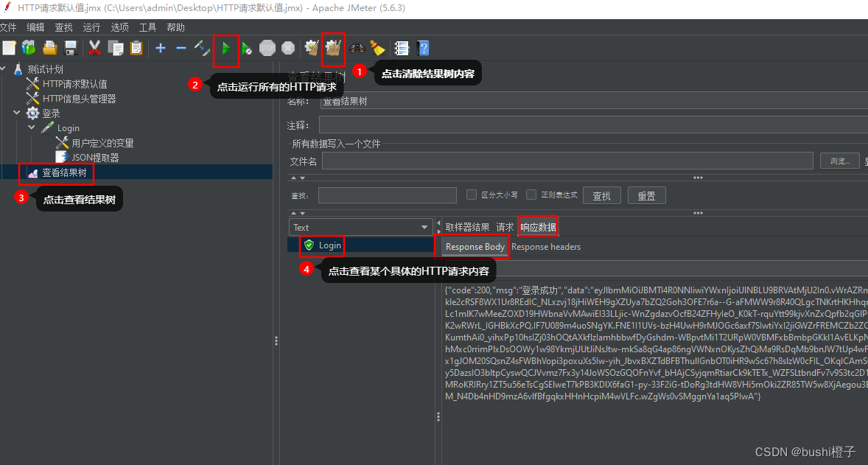Open the 运行 menu
The height and width of the screenshot is (465, 868).
(x=91, y=27)
